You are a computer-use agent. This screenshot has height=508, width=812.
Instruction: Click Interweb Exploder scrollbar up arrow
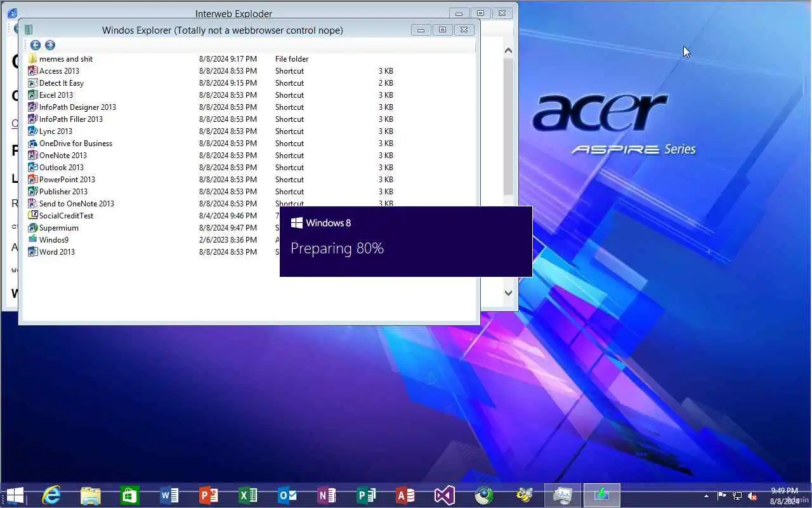(x=508, y=50)
